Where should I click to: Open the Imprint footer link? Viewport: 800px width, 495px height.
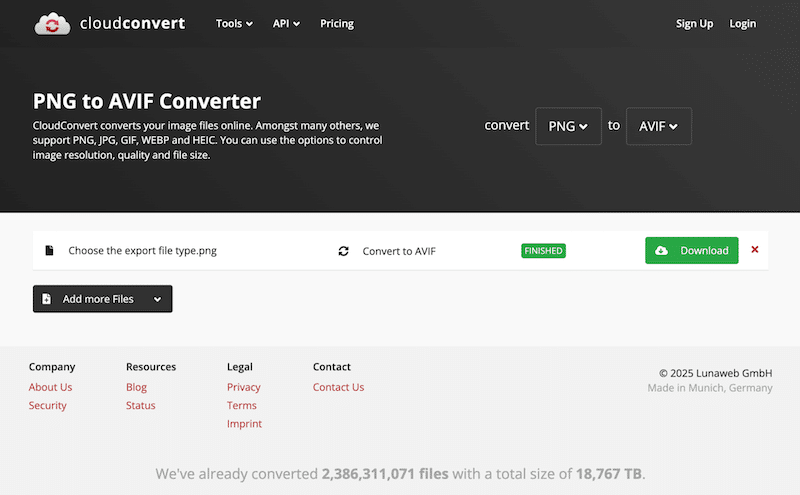coord(244,424)
